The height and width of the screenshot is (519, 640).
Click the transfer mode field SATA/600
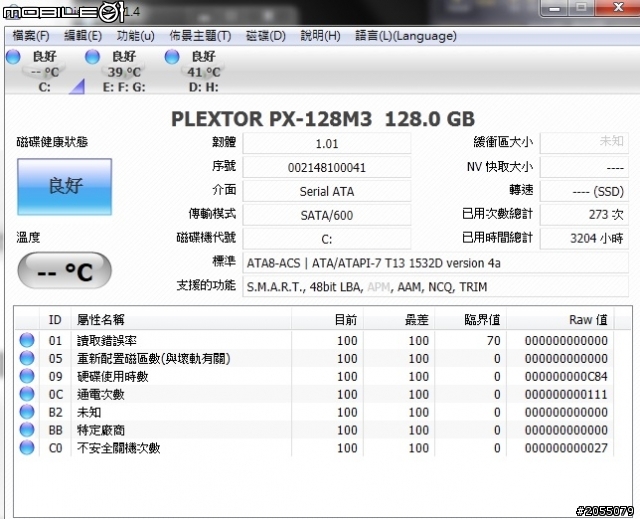[327, 215]
